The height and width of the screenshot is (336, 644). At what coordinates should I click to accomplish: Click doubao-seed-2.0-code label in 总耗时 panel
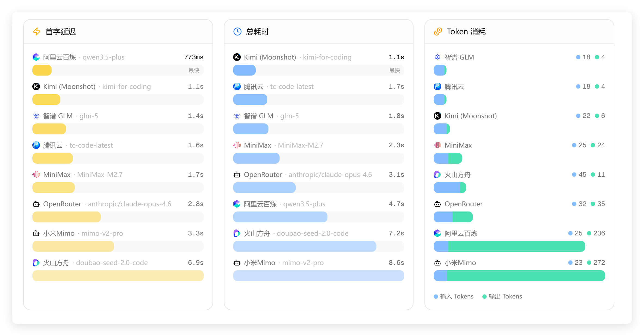(x=312, y=233)
